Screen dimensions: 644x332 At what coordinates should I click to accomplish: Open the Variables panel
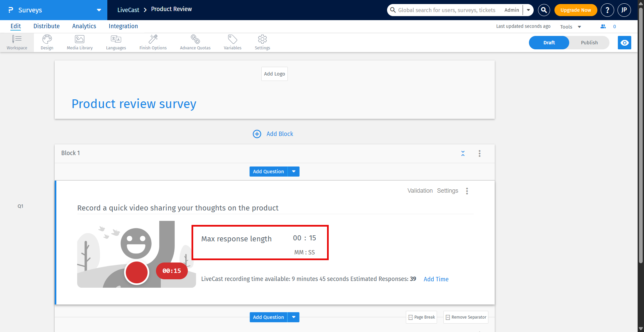(232, 42)
